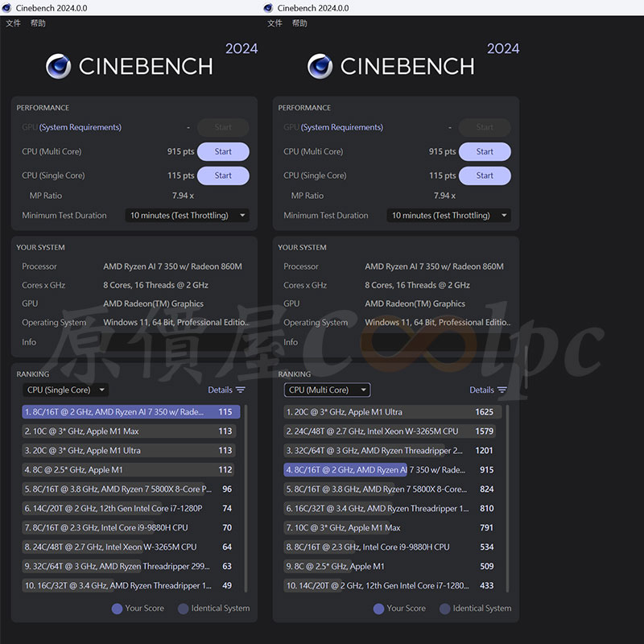Click the greyed-out GPU Start button in right window

click(485, 127)
